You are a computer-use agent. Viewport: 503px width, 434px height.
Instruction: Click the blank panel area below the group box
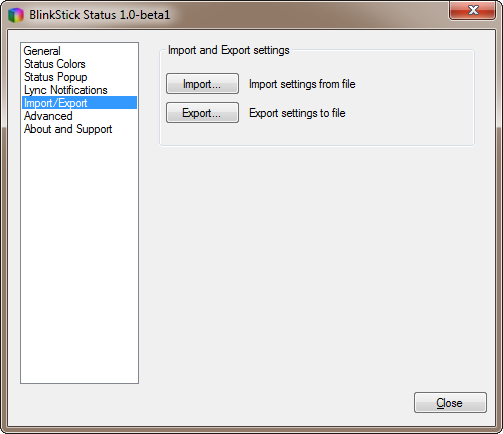click(x=317, y=267)
